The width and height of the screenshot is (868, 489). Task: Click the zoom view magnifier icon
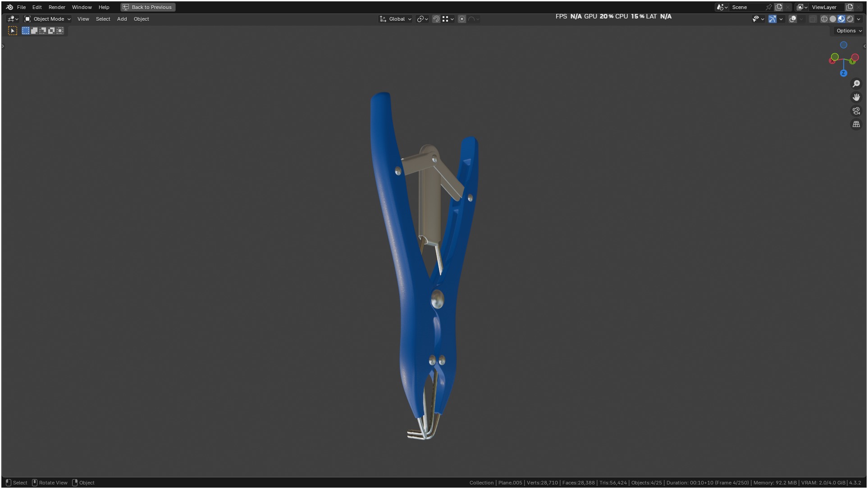coord(856,84)
